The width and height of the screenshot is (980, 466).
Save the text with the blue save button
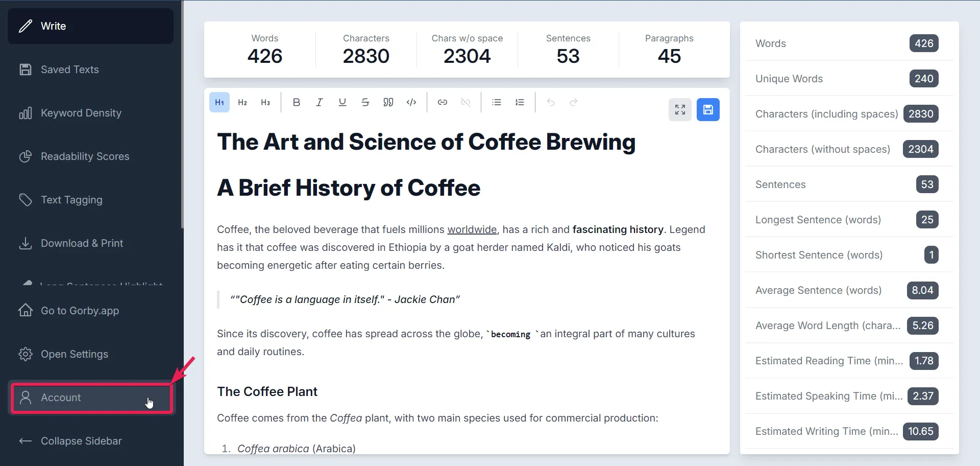[708, 109]
